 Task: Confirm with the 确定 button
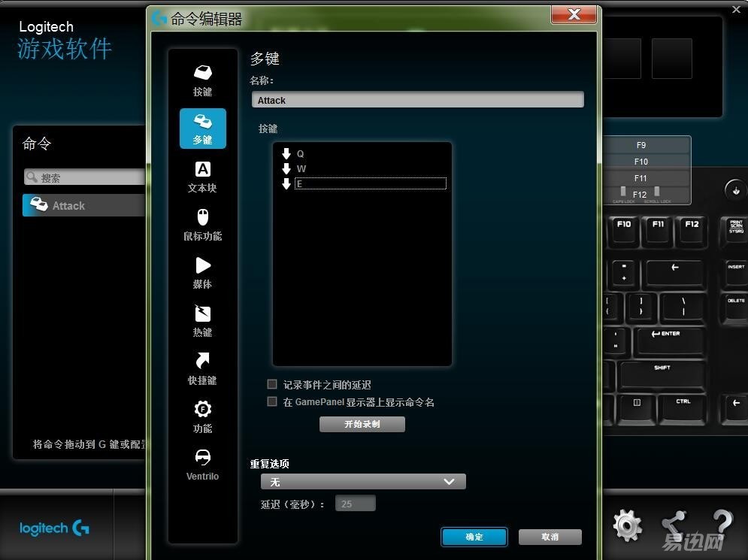474,536
